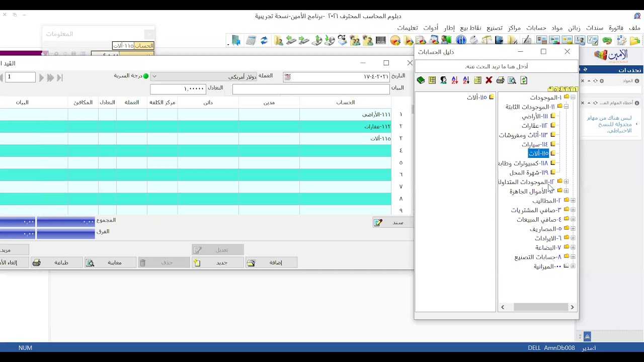Click the yellow list icon next to green book
This screenshot has height=362, width=644.
click(432, 80)
